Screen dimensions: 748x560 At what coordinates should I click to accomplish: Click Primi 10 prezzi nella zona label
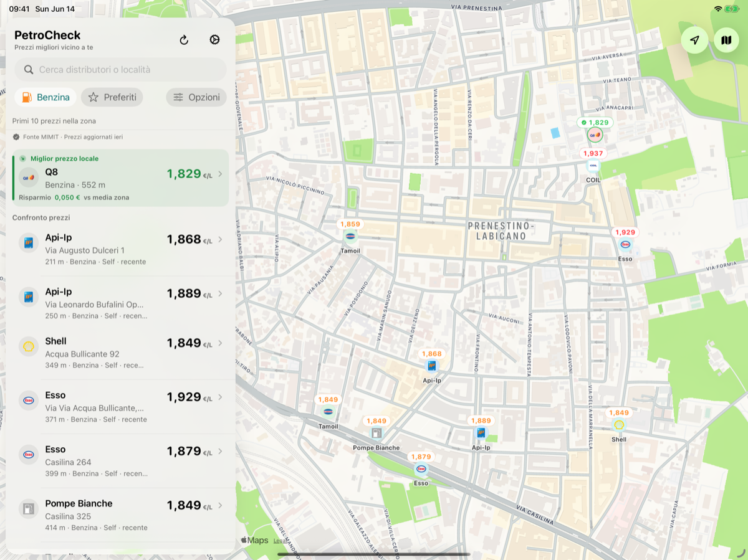(x=54, y=121)
